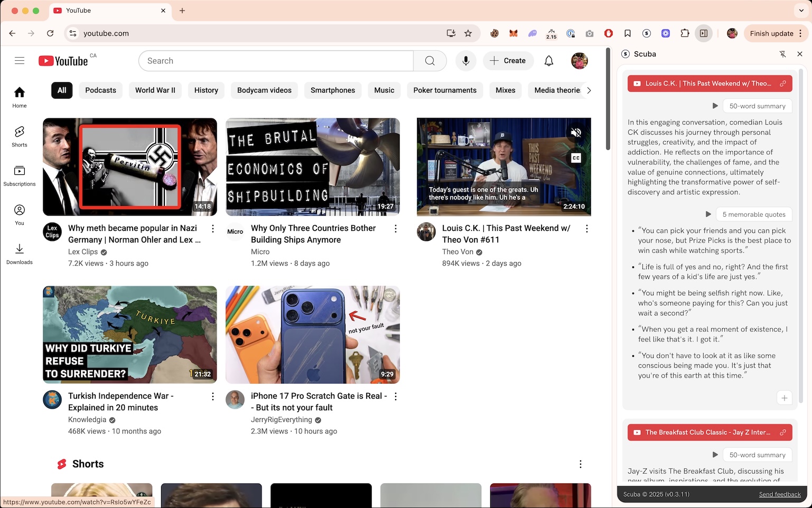The image size is (812, 508).
Task: Open the Chrome extensions puzzle icon
Action: click(x=685, y=33)
